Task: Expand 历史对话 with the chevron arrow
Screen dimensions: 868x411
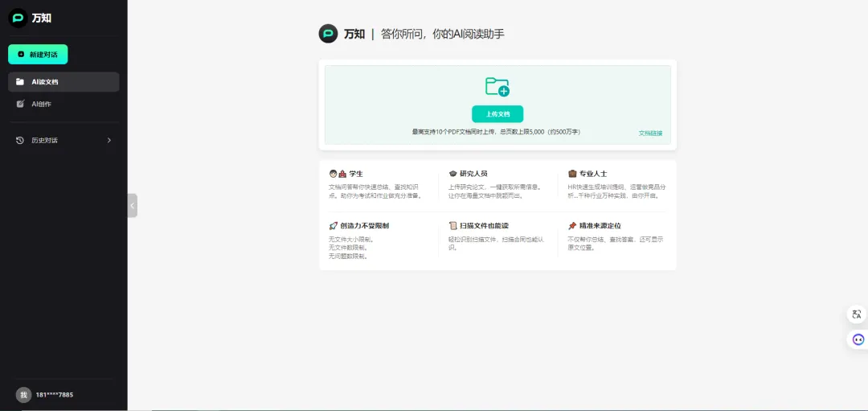Action: (x=109, y=140)
